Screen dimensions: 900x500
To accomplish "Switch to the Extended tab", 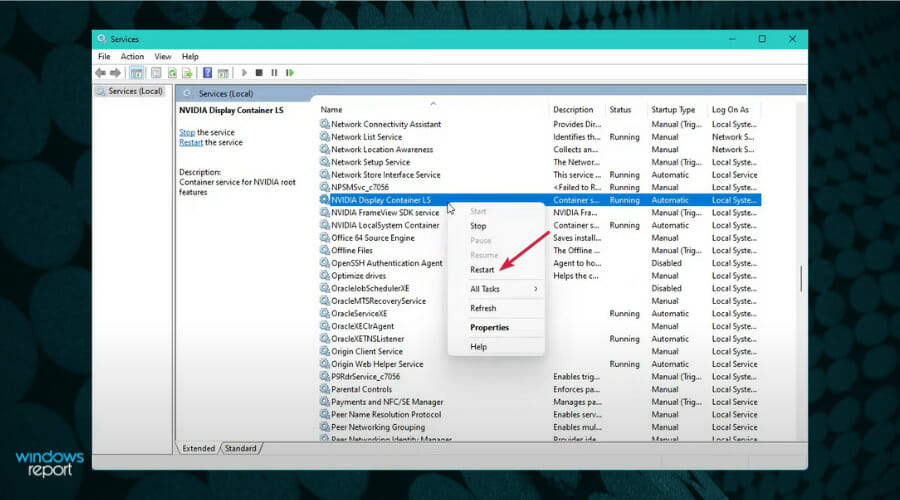I will click(199, 448).
